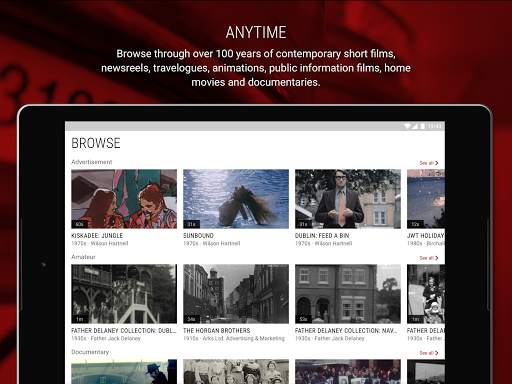The width and height of the screenshot is (512, 384).
Task: Open second Documentary thumbnail with group of women
Action: click(x=236, y=372)
